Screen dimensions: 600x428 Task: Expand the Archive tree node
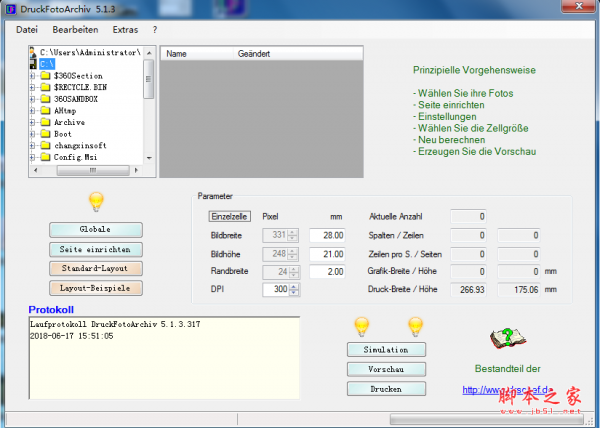coord(33,122)
